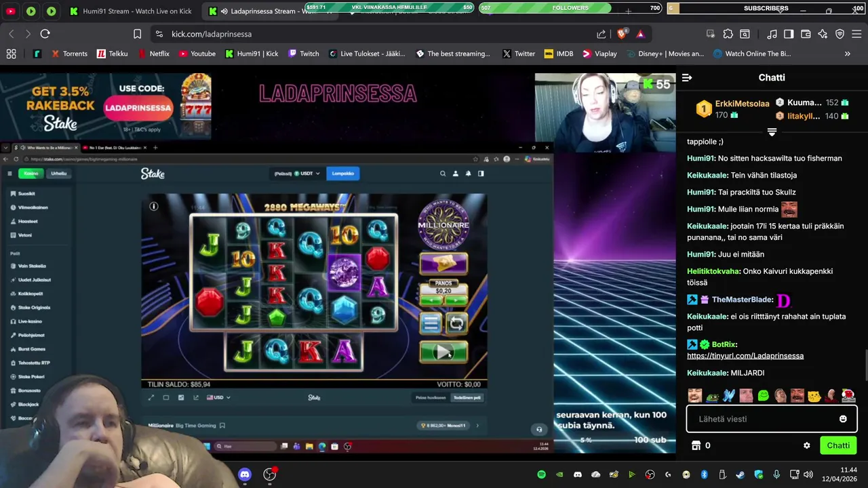Click the blue Lompakko wallet button
Screen dimensions: 868x488
tap(343, 174)
